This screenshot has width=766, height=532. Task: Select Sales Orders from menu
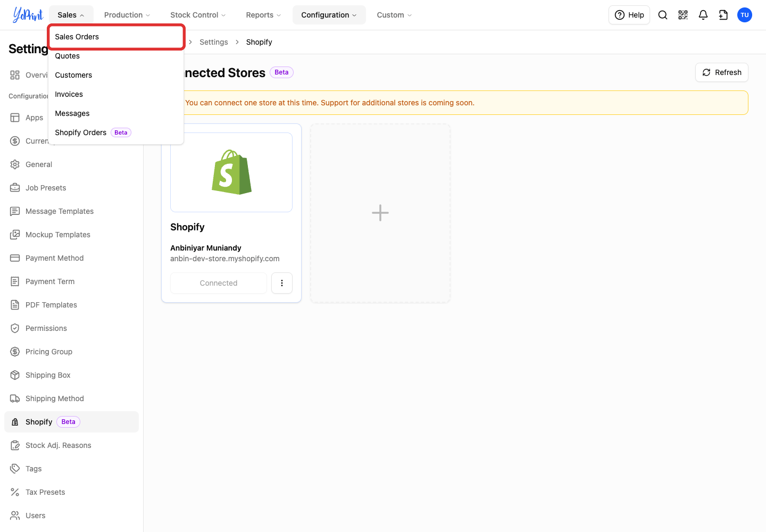[116, 37]
